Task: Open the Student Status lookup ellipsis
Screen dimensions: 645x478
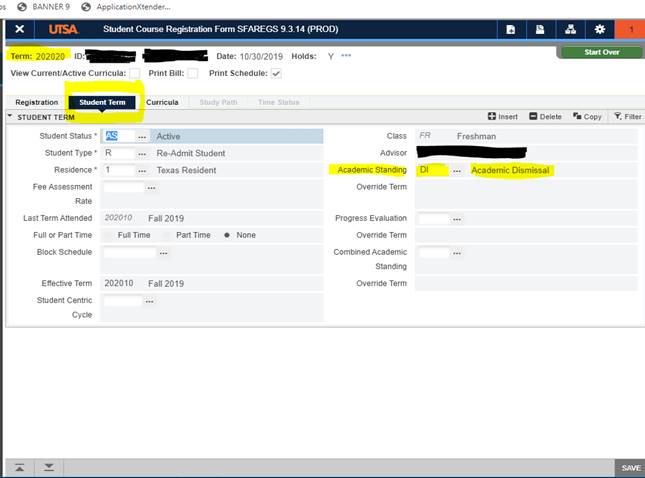Action: pyautogui.click(x=142, y=136)
